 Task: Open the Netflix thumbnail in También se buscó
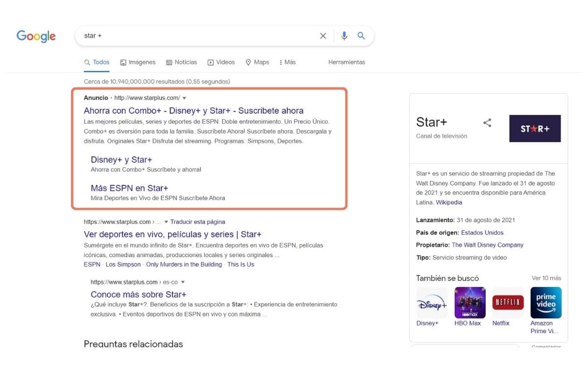tap(508, 302)
